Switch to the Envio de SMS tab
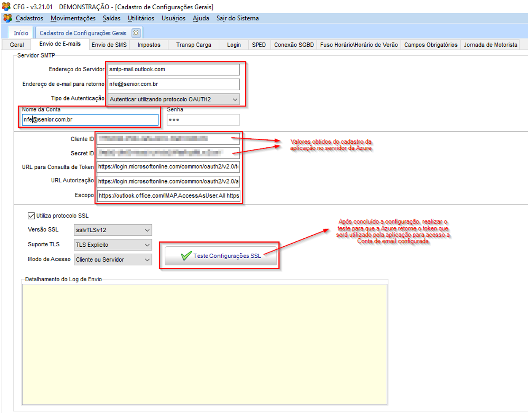The height and width of the screenshot is (420, 528). coord(109,45)
